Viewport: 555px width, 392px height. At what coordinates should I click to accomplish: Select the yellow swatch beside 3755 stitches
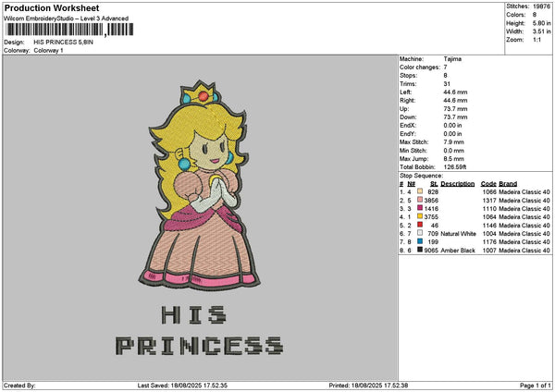coord(420,216)
